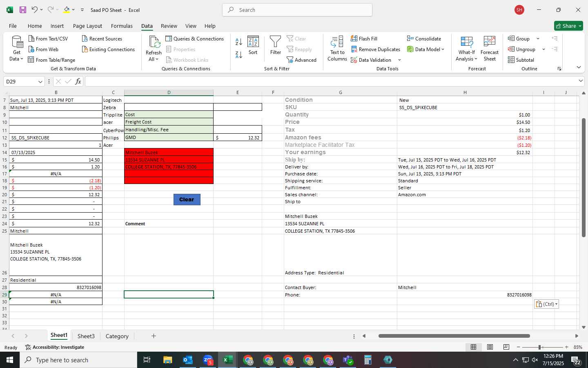Open Outlook from taskbar
The image size is (588, 368).
(x=187, y=360)
